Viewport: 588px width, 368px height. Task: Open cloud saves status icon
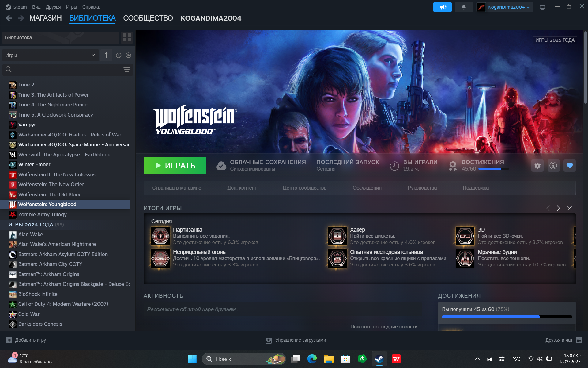(221, 166)
